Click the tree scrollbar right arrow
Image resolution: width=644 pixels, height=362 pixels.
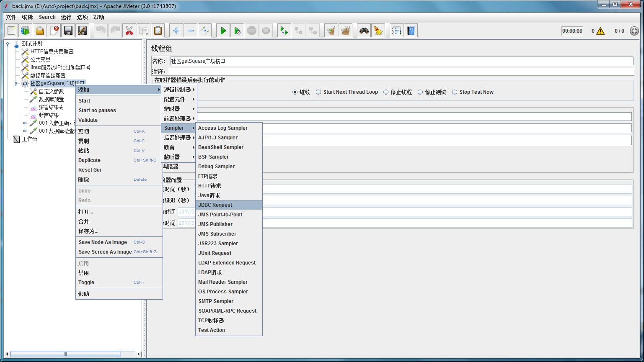(139, 354)
